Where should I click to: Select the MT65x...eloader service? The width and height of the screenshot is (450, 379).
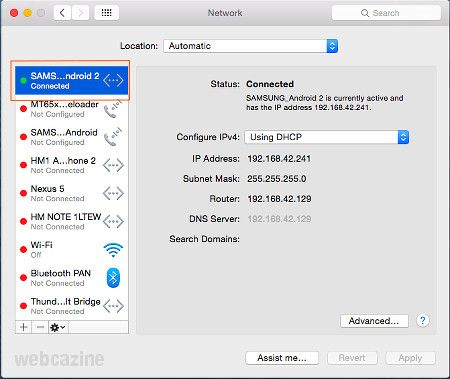(72, 109)
